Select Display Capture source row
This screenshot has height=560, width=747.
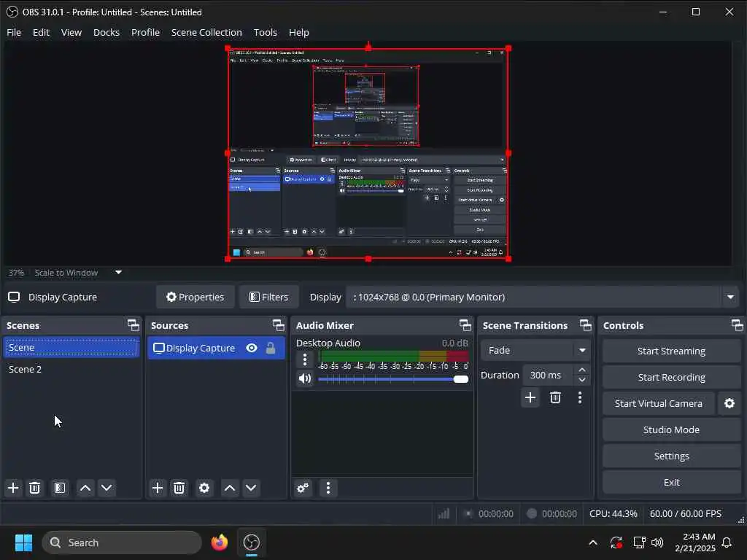pyautogui.click(x=216, y=348)
